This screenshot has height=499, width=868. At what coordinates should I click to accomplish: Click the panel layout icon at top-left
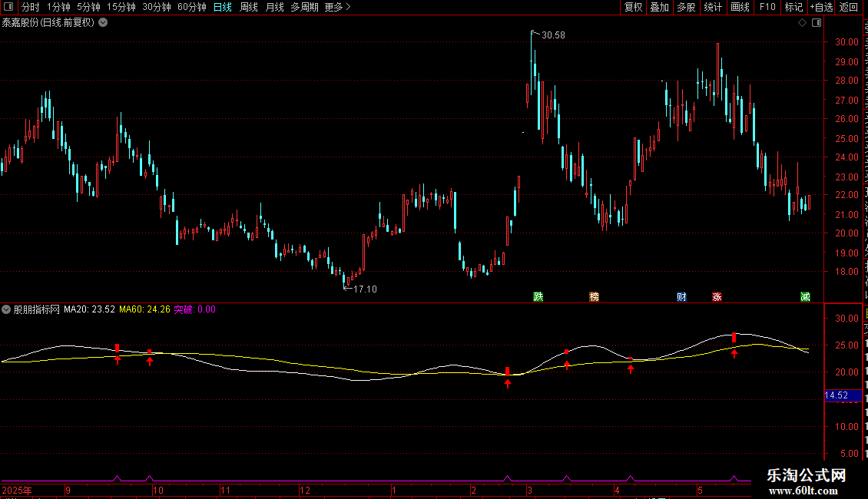[8, 7]
